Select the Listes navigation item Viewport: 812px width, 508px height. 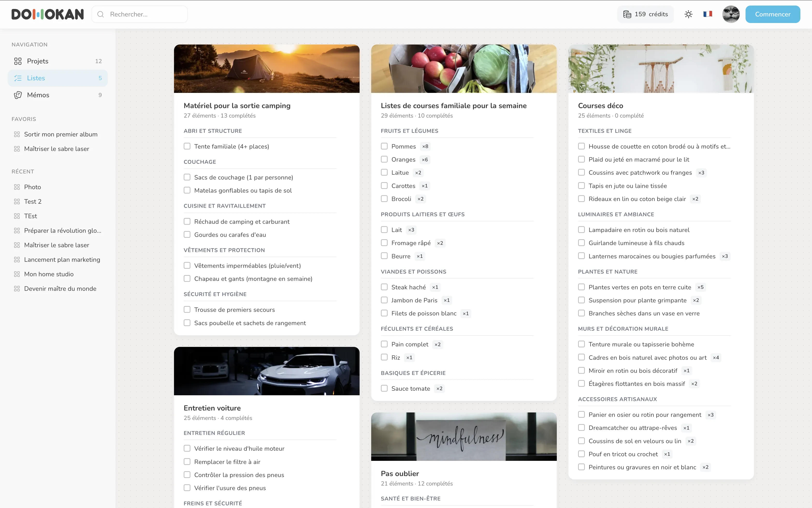point(58,78)
